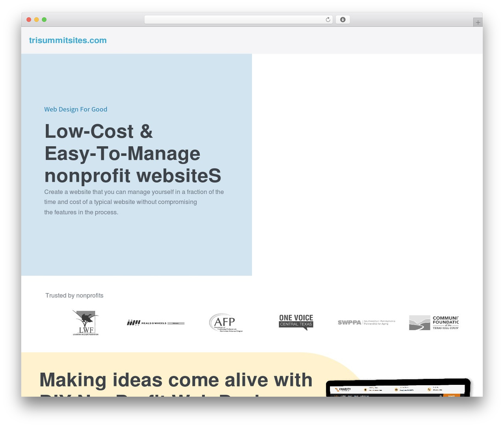Open the browser downloads button

tap(343, 20)
